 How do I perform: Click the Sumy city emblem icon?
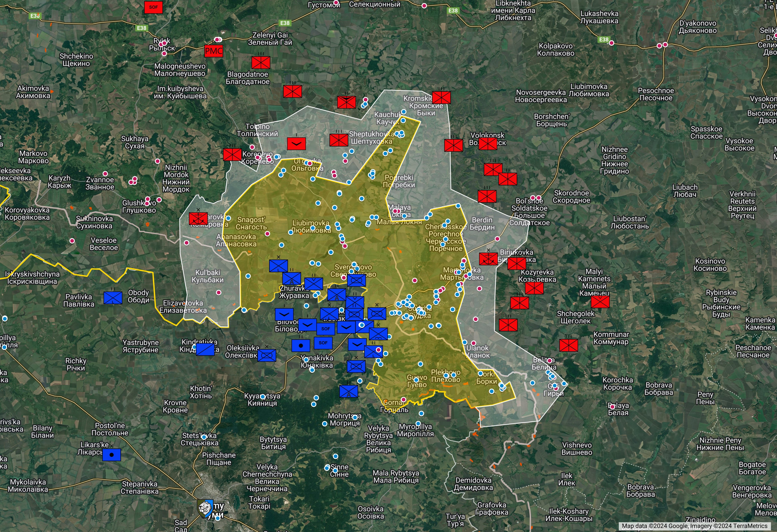[x=205, y=508]
